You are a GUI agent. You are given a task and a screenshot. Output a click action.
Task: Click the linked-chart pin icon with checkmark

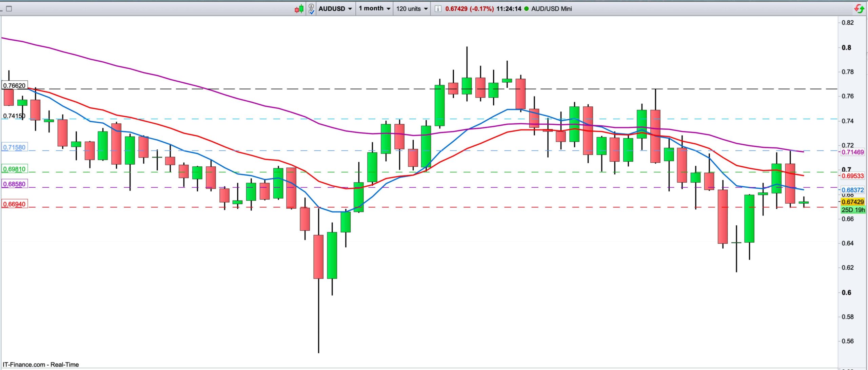[311, 9]
